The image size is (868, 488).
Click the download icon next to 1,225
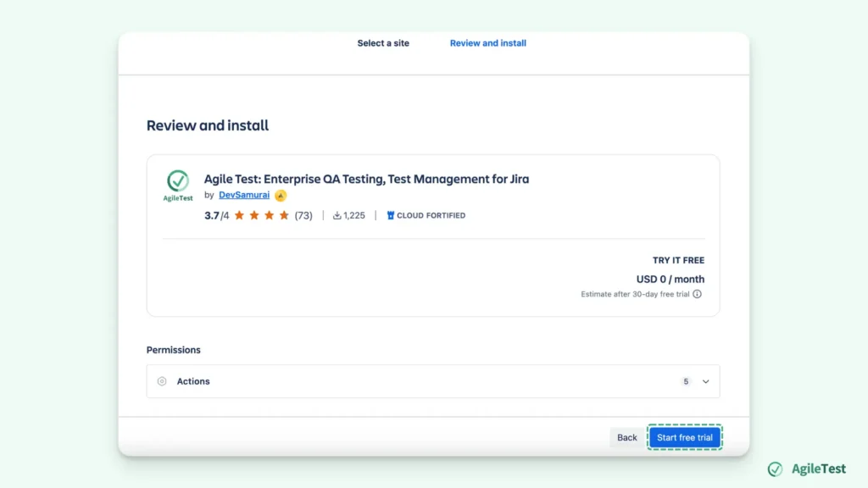[x=337, y=216]
